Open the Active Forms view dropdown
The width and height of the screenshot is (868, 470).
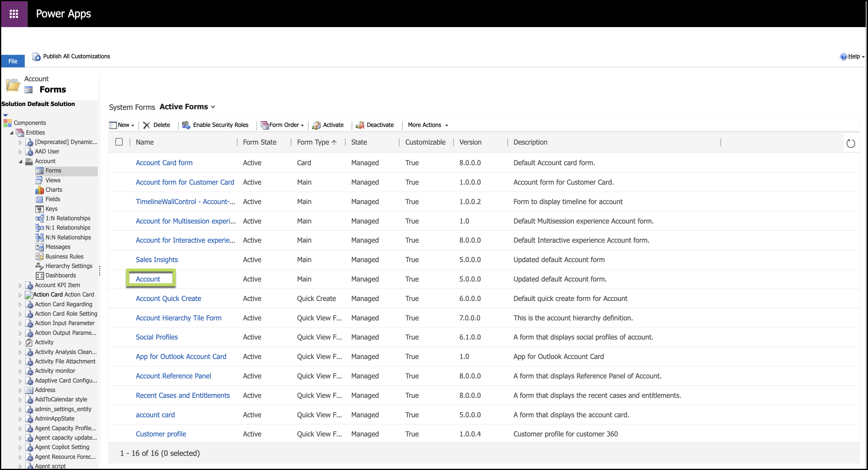point(213,107)
